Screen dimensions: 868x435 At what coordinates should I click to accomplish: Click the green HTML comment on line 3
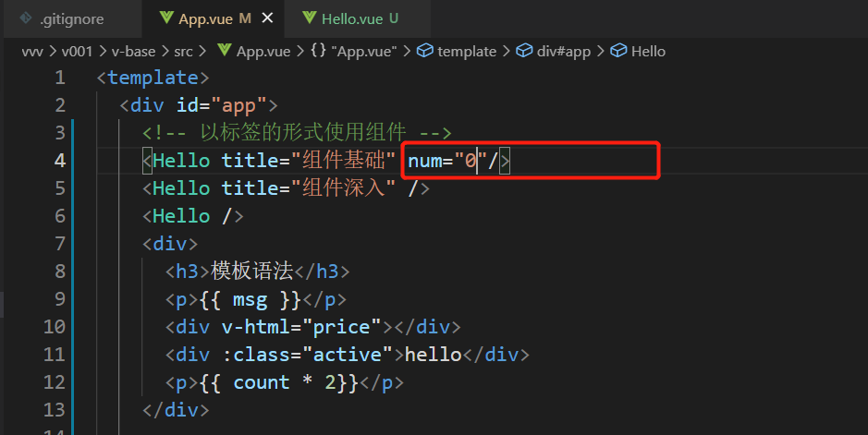297,133
